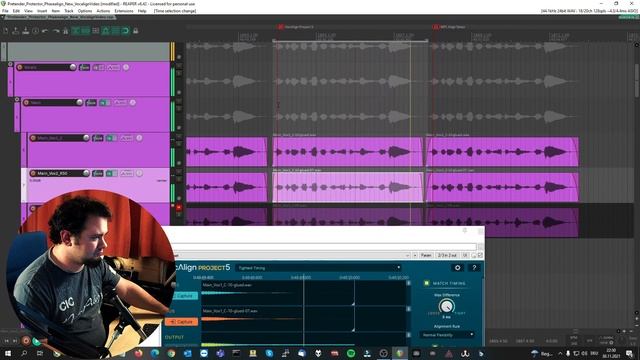Click the transport Record button
640x360 pixels.
tap(26, 340)
